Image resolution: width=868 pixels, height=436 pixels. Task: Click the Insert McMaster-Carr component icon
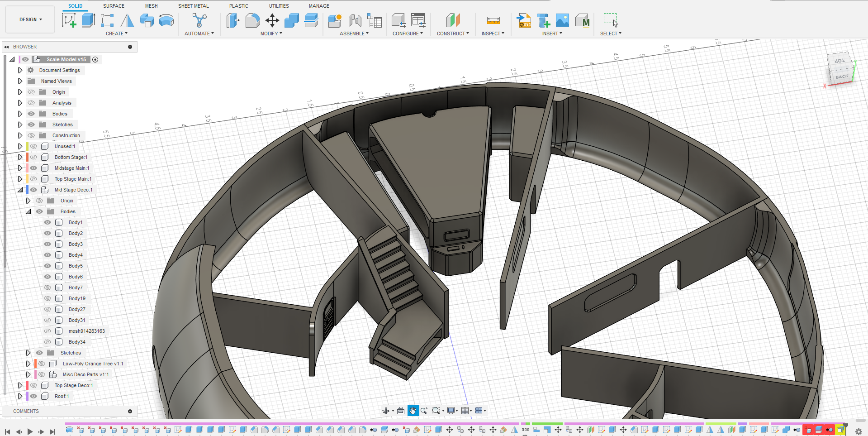[583, 20]
